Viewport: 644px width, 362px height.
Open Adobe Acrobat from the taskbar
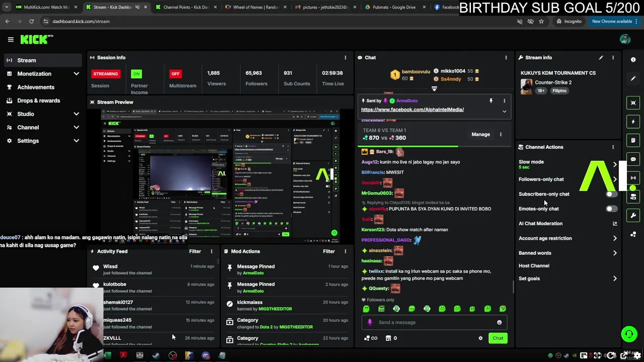point(123,356)
